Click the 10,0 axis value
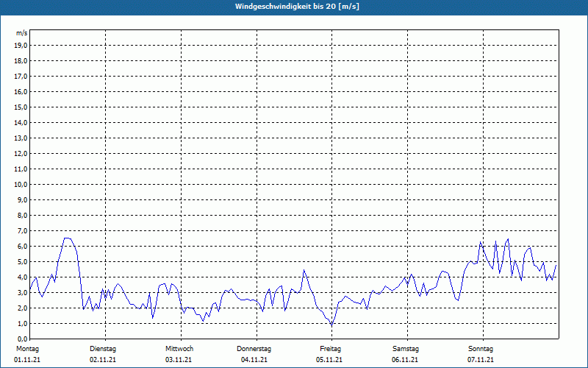Image resolution: width=588 pixels, height=368 pixels. coord(21,185)
